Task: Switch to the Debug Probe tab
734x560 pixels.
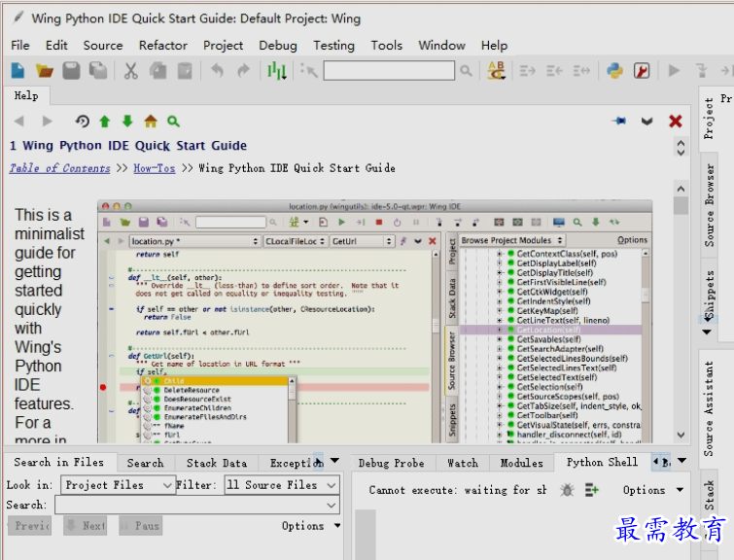Action: click(393, 463)
